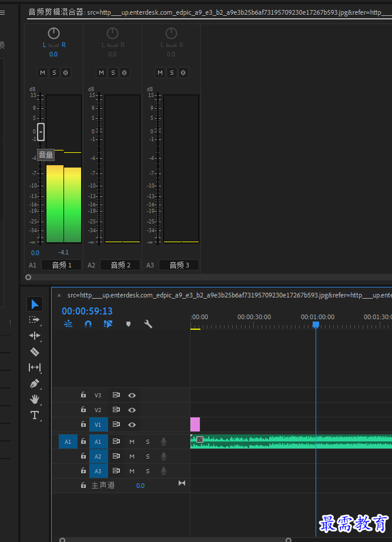Toggle A1 source patching button
The image size is (392, 542).
click(68, 441)
